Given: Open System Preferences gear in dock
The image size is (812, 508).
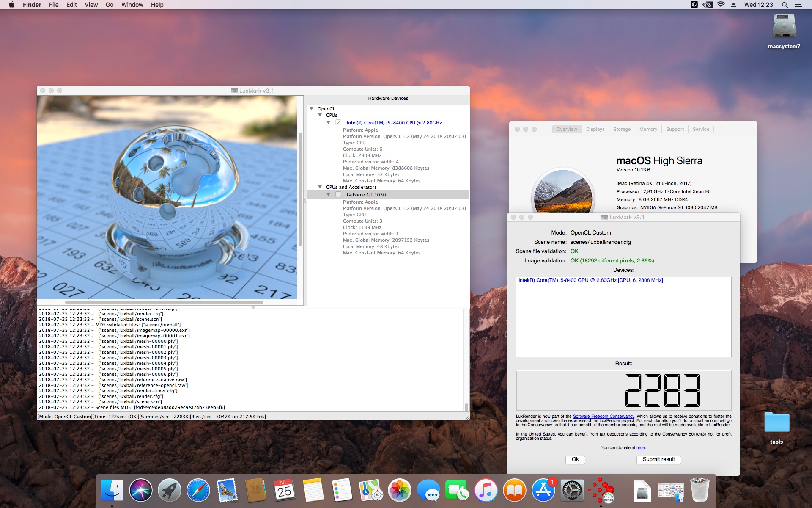Looking at the screenshot, I should (572, 491).
